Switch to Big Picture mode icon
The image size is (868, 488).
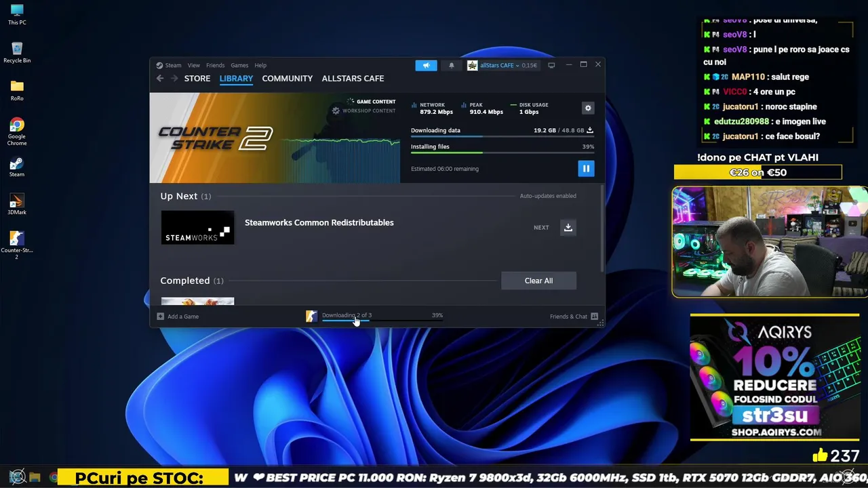coord(551,65)
